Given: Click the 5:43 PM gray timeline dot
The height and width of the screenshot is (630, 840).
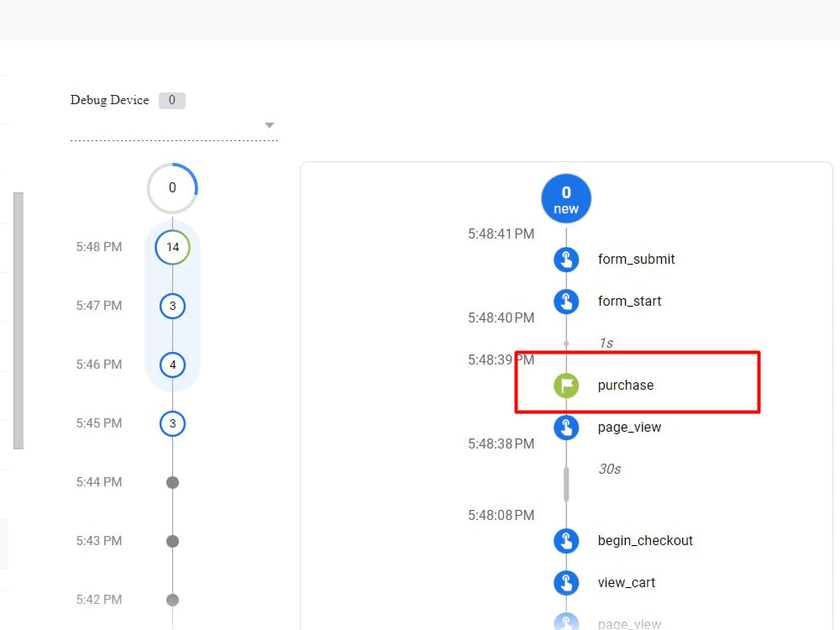Looking at the screenshot, I should coord(172,541).
